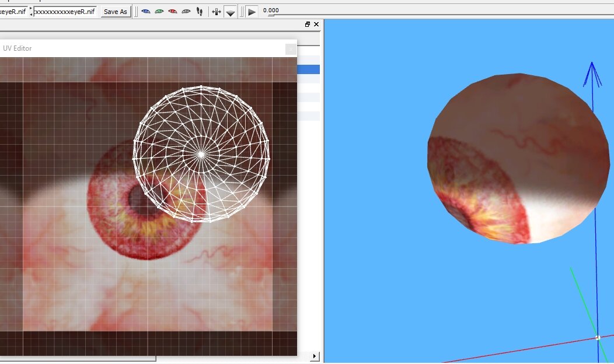Select the highlighted blue row in block list
The height and width of the screenshot is (364, 614).
coord(309,69)
